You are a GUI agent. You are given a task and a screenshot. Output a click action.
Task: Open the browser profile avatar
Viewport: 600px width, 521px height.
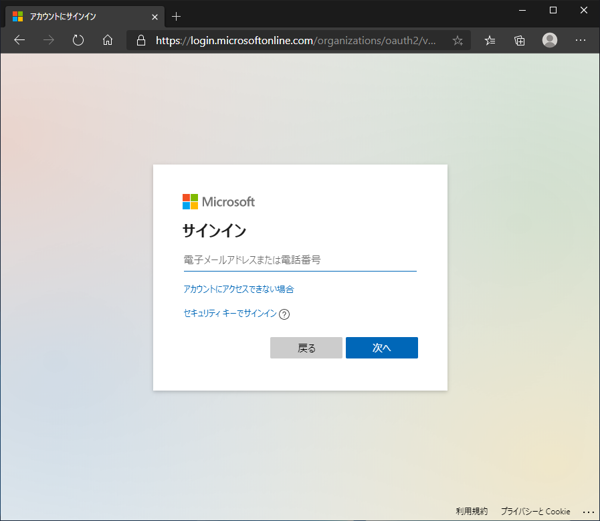coord(549,40)
